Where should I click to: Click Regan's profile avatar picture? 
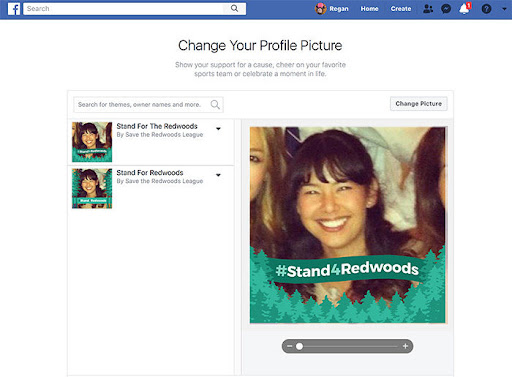point(320,9)
